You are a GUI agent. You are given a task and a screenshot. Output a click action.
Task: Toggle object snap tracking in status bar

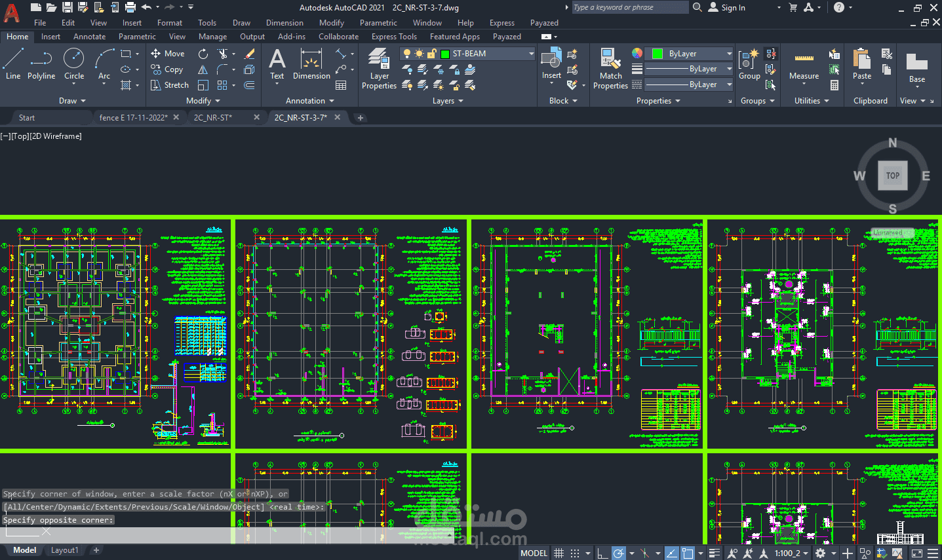click(671, 553)
